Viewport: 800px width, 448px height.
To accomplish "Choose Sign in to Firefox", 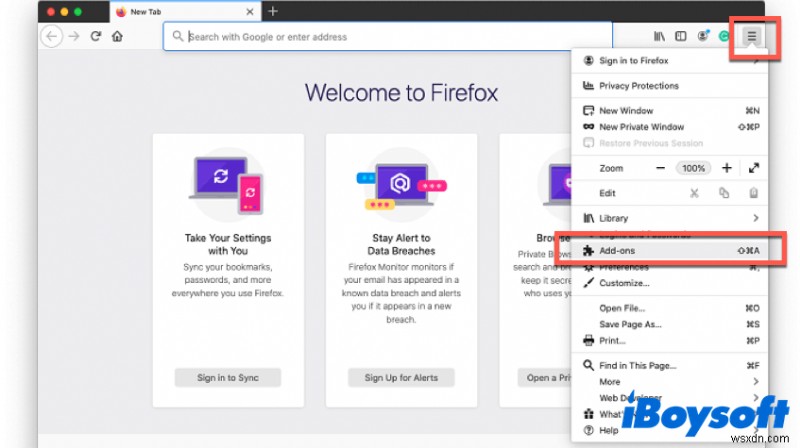I will point(670,61).
